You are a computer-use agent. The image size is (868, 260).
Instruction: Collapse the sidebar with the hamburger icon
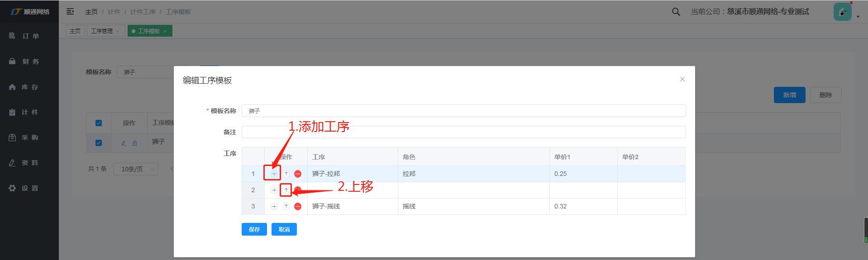[70, 12]
